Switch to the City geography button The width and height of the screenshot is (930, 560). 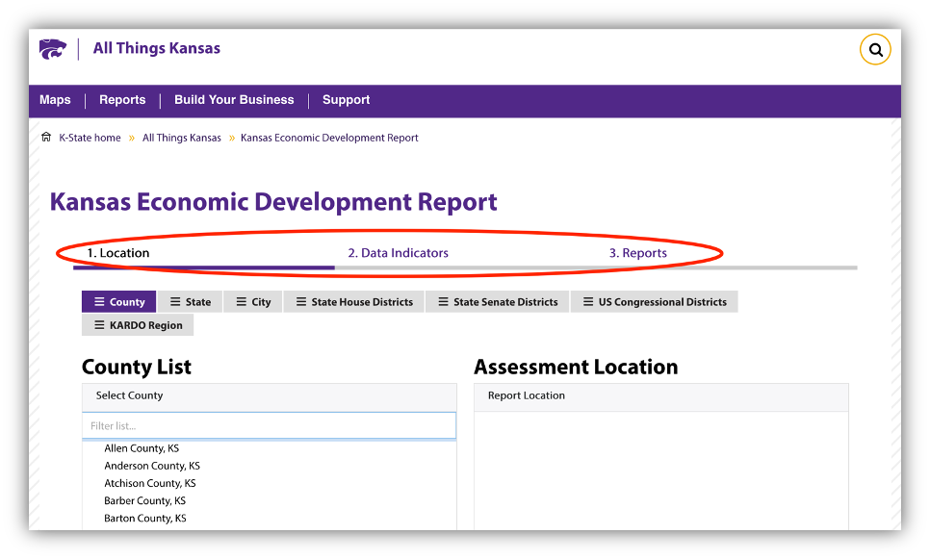[x=253, y=301]
